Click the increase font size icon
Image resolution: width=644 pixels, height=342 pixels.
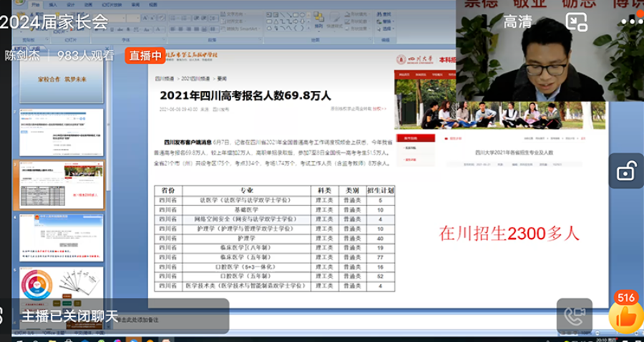point(145,18)
